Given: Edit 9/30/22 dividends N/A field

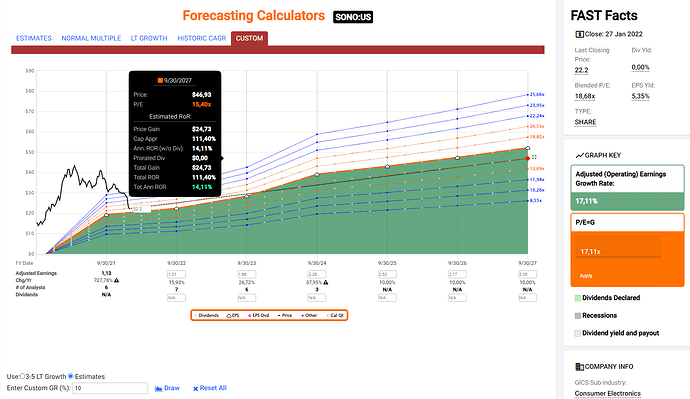Looking at the screenshot, I should coord(176,298).
